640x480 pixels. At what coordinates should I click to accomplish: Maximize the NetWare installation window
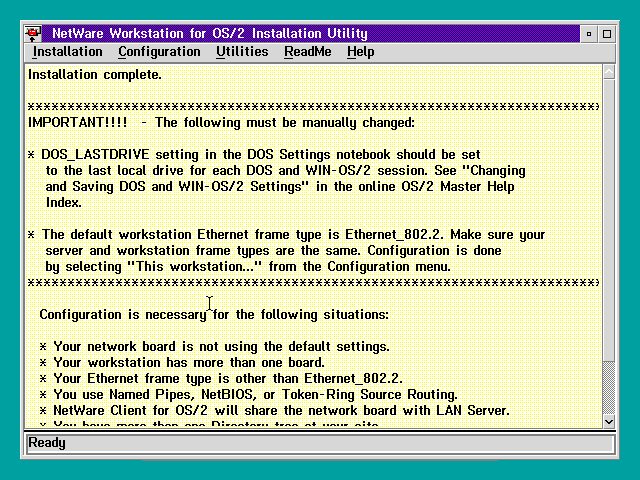(x=607, y=34)
